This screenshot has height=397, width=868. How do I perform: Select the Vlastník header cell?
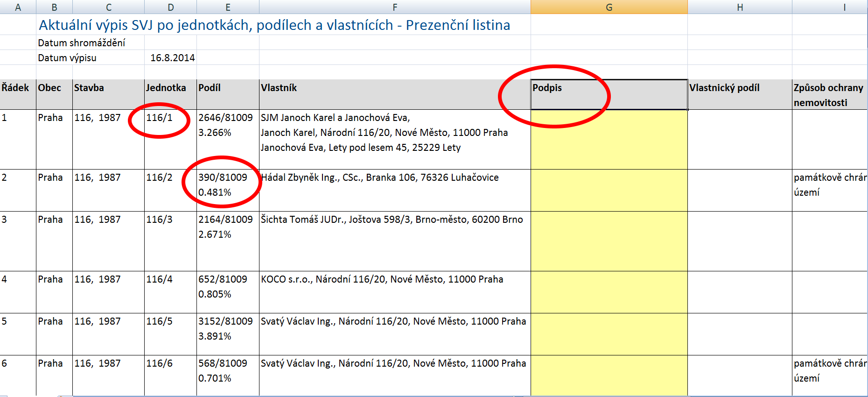395,94
